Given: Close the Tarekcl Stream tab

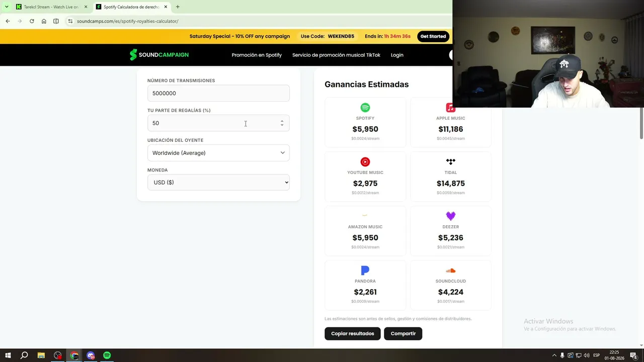Looking at the screenshot, I should point(86,7).
